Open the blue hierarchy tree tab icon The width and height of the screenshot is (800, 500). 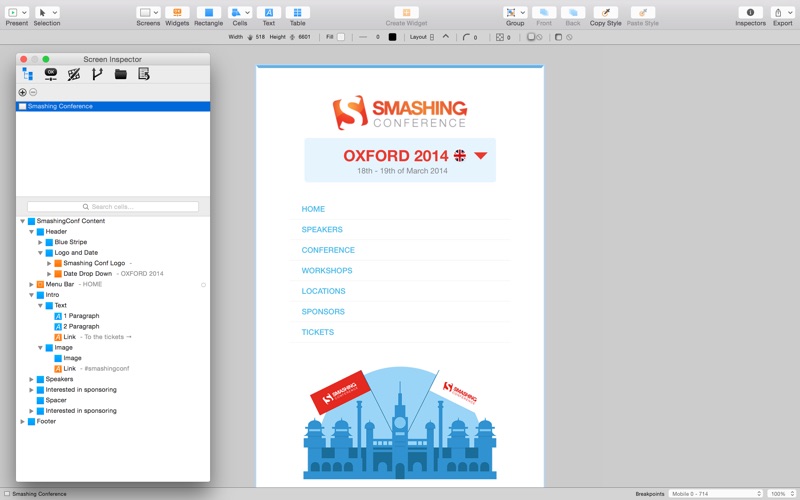[x=28, y=74]
